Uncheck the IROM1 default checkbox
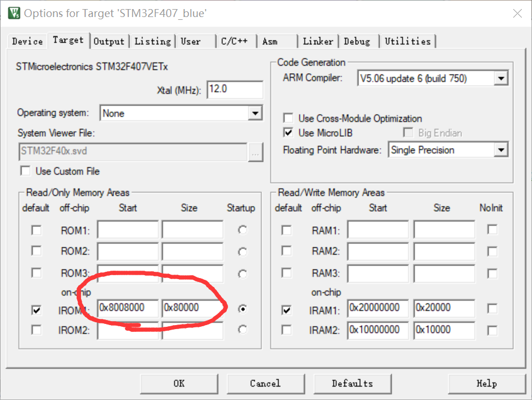The image size is (532, 400). click(x=36, y=310)
